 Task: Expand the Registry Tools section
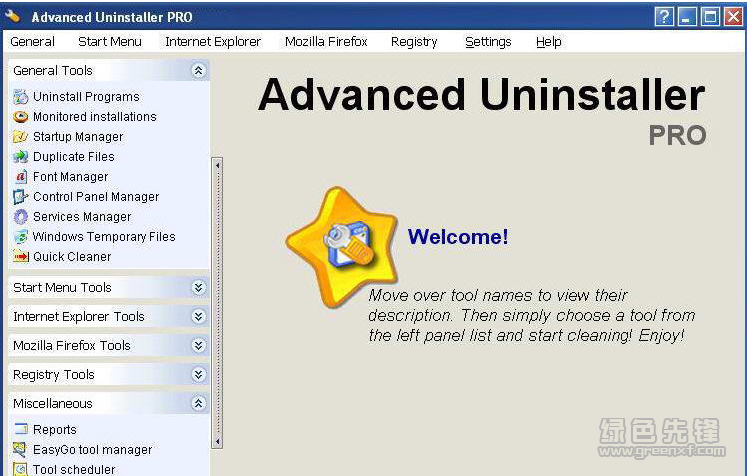tap(198, 375)
